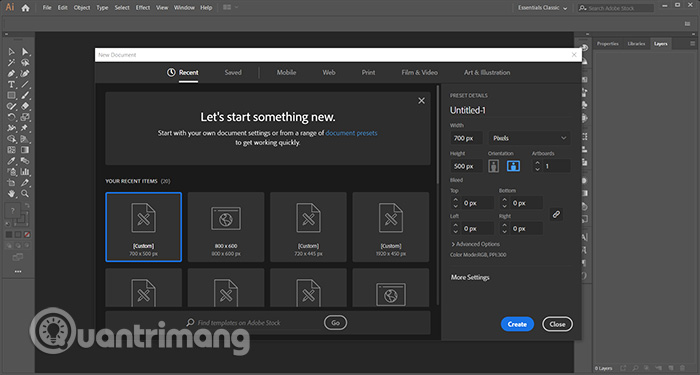Select the Column Graph tool
This screenshot has height=375, width=700.
tap(25, 172)
